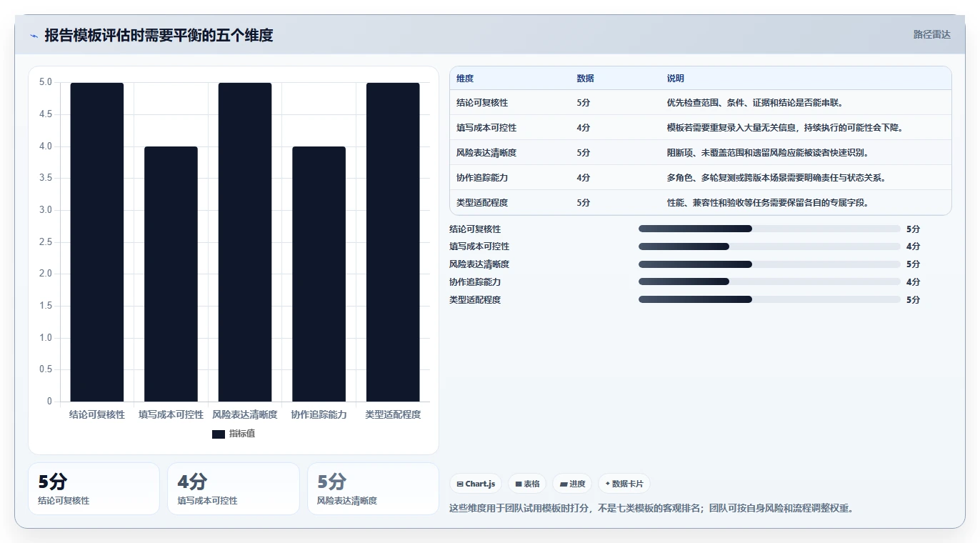Click the 4分 value in the 填写成本可控性 table row
Screen dimensions: 980x543
click(x=584, y=128)
